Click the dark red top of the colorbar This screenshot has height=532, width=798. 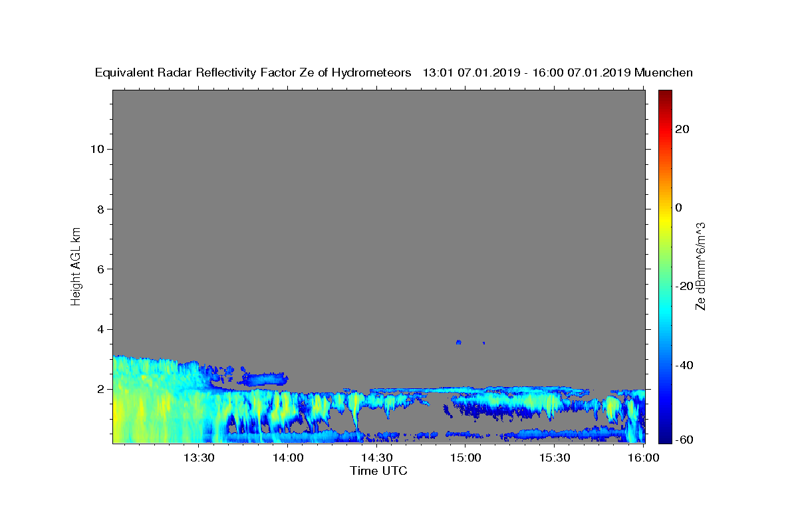(x=665, y=96)
